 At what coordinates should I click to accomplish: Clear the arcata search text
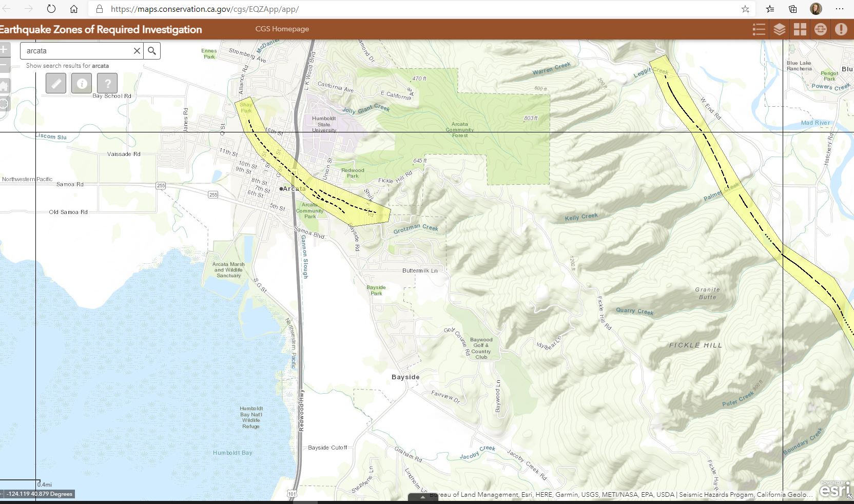pyautogui.click(x=137, y=51)
